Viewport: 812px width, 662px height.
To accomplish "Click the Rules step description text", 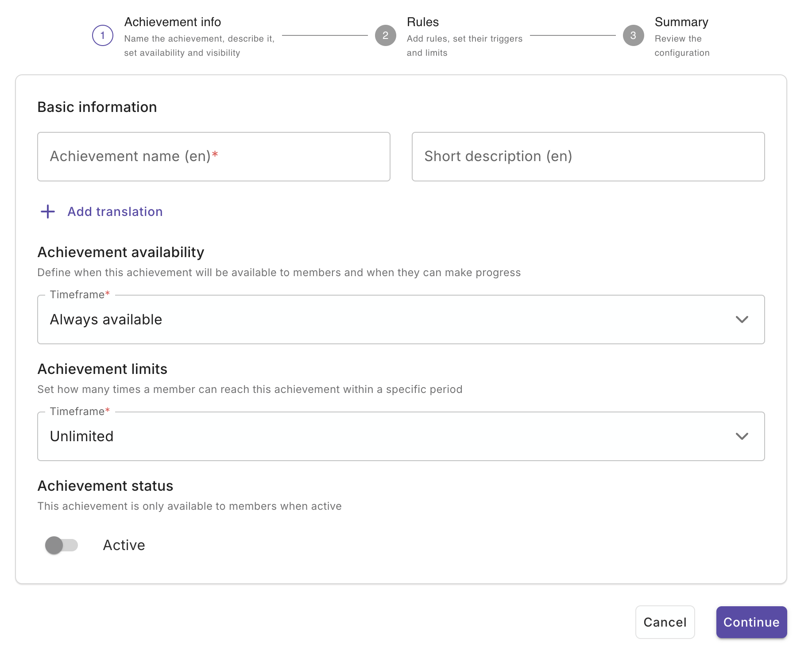I will 464,46.
